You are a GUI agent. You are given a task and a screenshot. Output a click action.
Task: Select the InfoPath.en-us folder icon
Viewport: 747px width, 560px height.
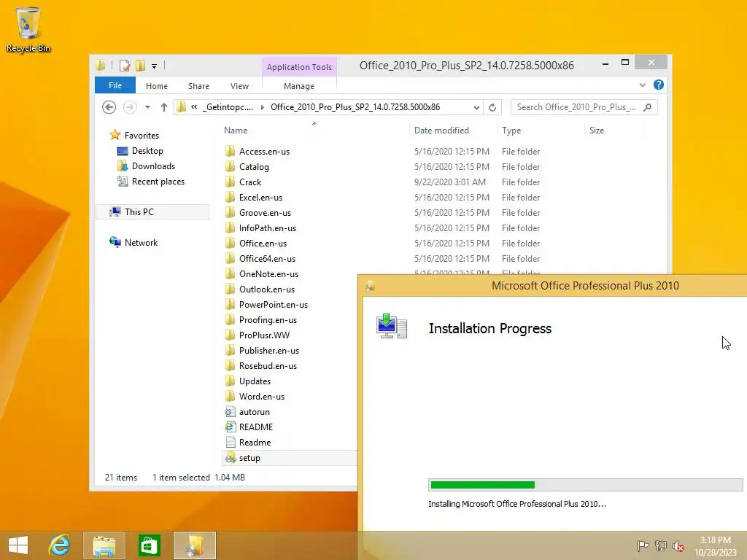pos(230,228)
